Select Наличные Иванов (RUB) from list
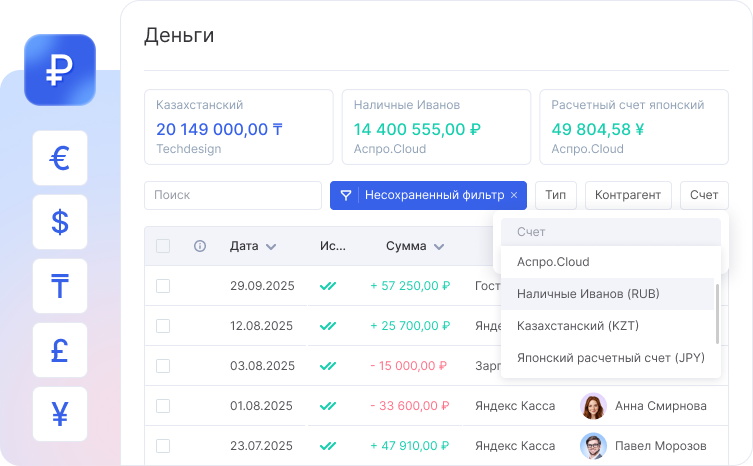The image size is (753, 466). 588,294
